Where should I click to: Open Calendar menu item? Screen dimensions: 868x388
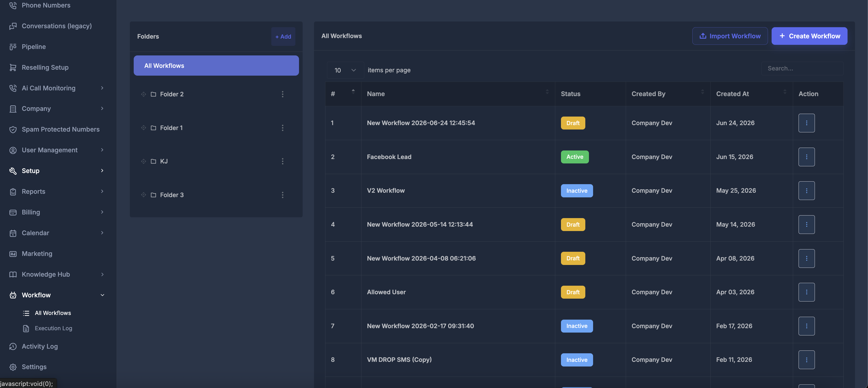[56, 233]
